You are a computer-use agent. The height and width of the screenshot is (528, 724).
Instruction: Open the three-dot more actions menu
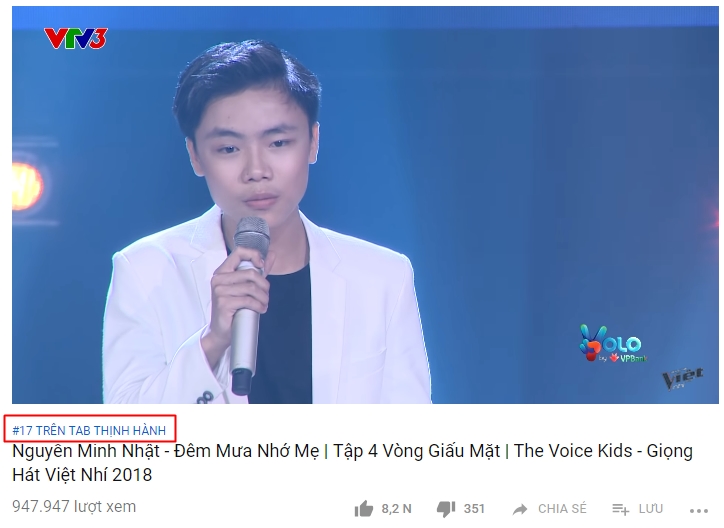[699, 510]
